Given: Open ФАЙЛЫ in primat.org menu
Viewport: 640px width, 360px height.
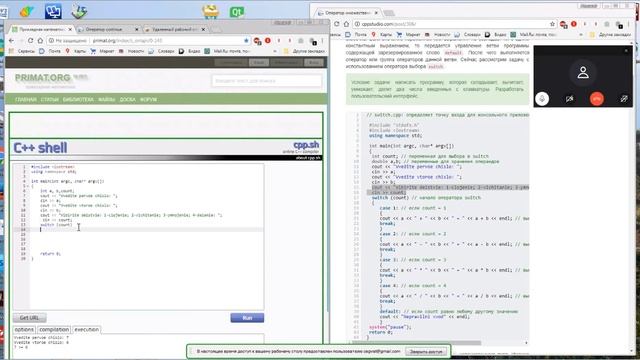Looking at the screenshot, I should click(x=107, y=100).
